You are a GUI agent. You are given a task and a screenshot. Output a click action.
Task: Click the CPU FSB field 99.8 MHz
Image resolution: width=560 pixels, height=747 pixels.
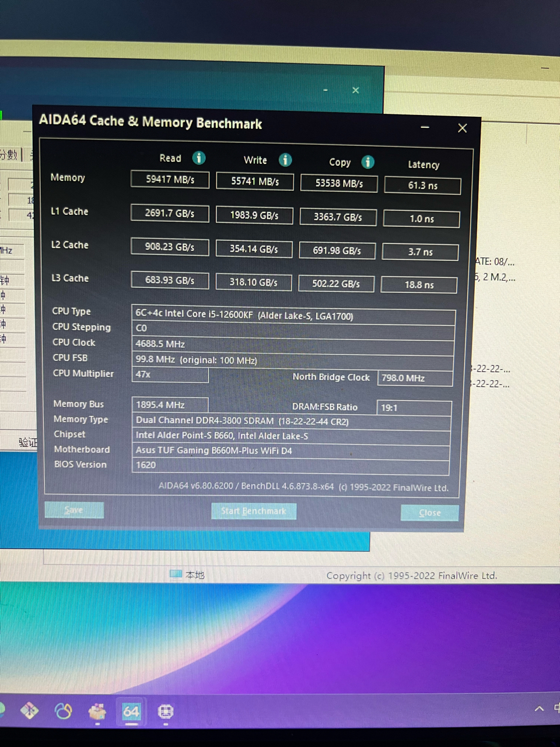(293, 361)
